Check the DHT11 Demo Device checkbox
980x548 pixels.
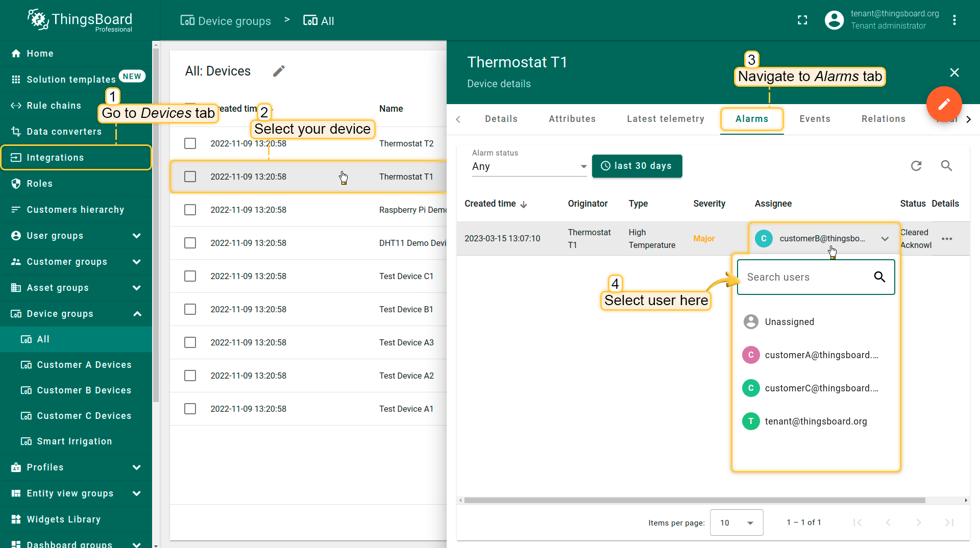[190, 243]
